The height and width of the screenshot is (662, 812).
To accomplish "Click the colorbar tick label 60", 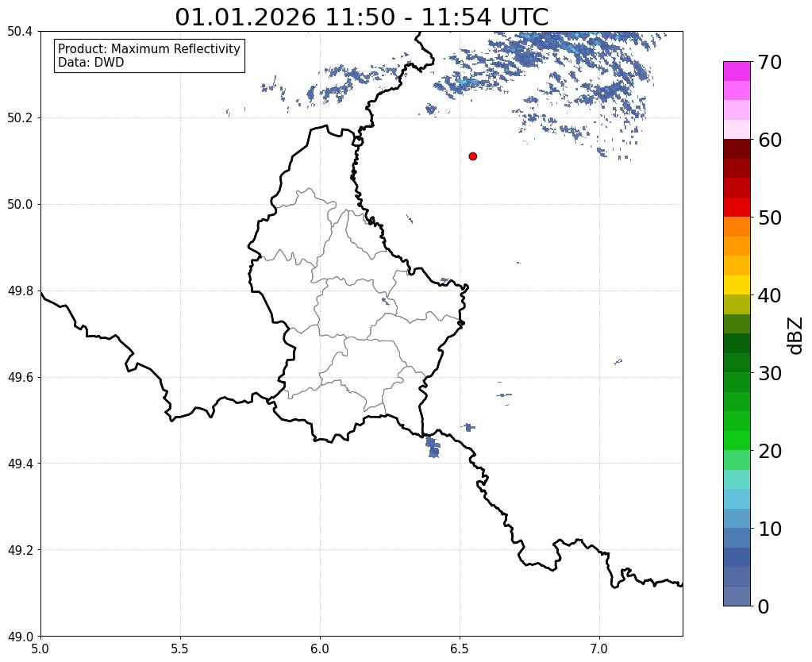I will 770,140.
